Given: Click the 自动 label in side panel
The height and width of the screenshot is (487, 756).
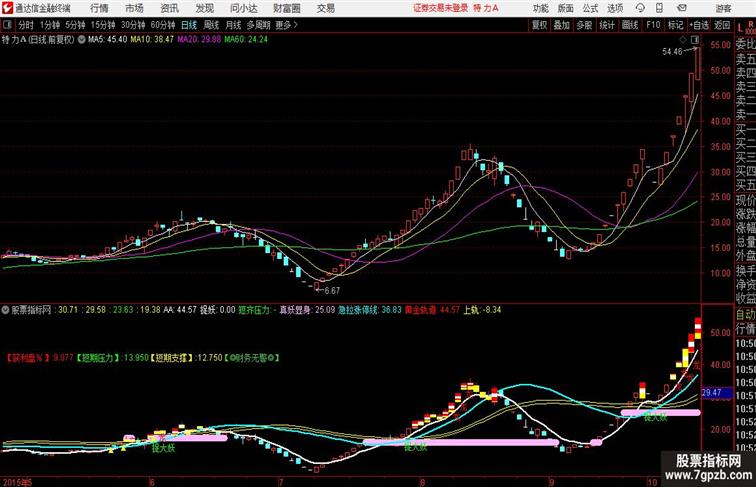Looking at the screenshot, I should coord(745,314).
